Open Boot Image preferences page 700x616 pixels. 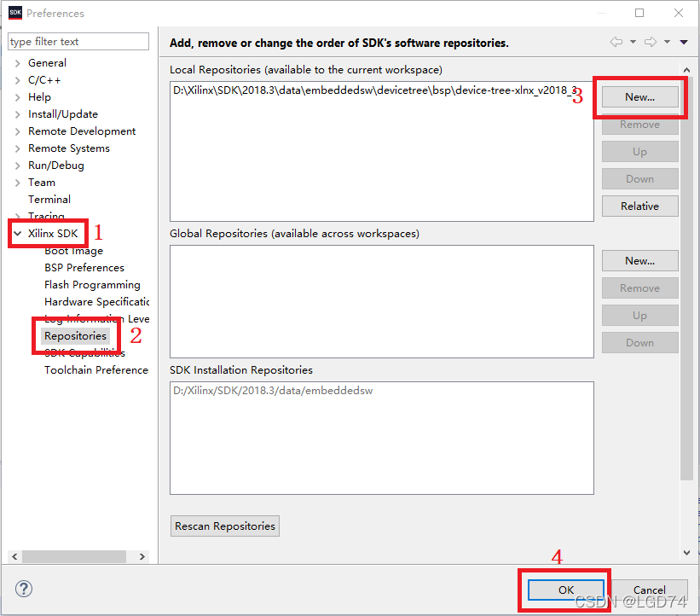(73, 251)
